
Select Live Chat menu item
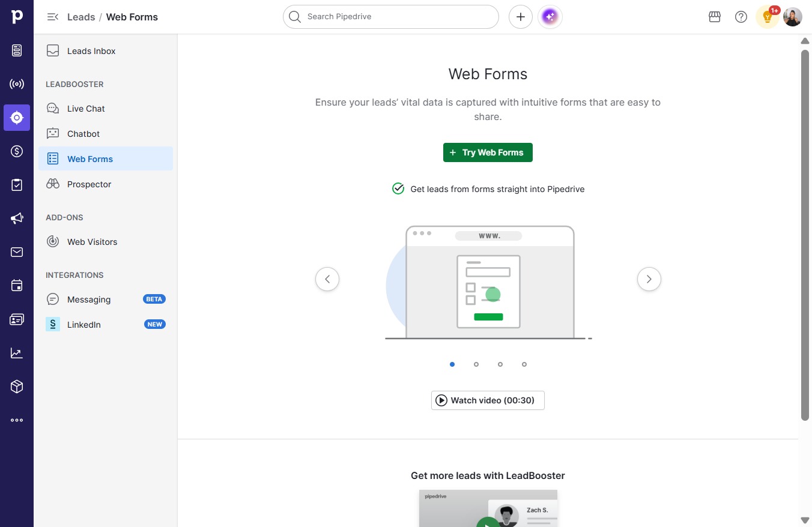click(106, 109)
